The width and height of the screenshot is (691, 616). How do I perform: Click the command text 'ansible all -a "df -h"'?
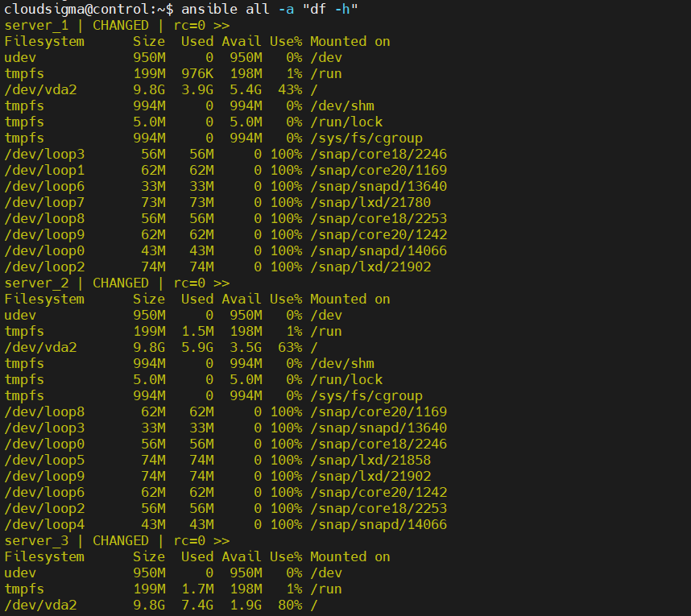[269, 9]
